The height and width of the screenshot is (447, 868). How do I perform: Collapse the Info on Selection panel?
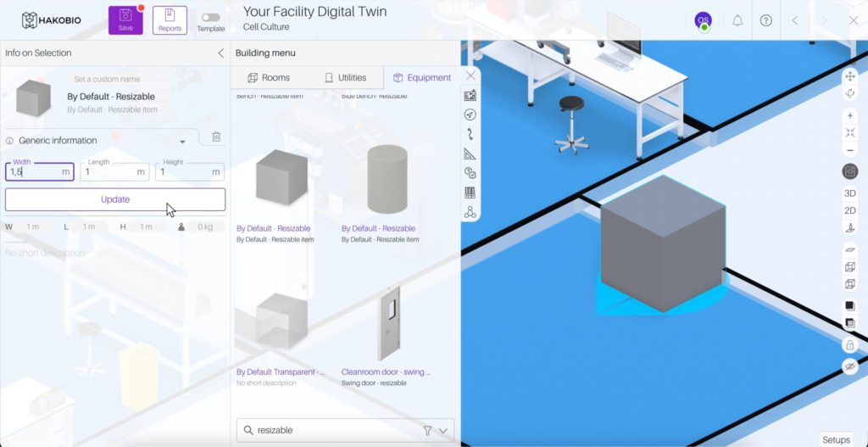[x=221, y=53]
